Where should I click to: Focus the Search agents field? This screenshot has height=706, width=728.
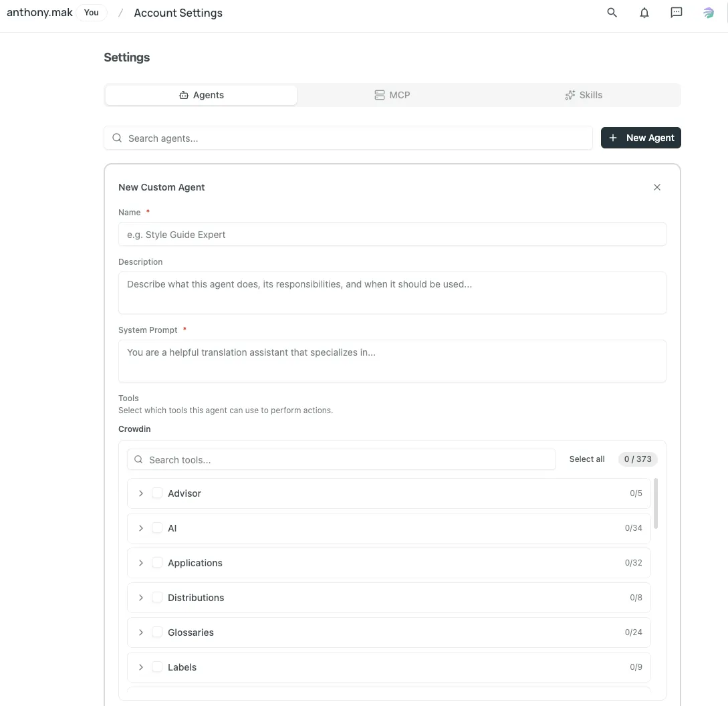[x=348, y=138]
